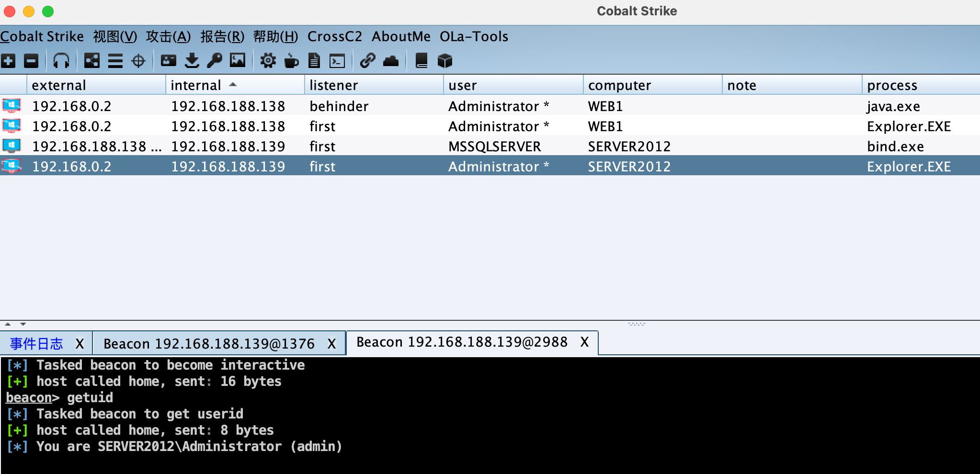Open credentials with the key icon
This screenshot has height=474, width=980.
tap(215, 61)
